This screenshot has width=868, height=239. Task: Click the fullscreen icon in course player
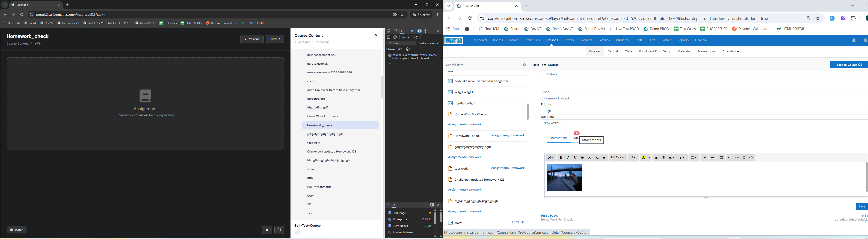[279, 230]
